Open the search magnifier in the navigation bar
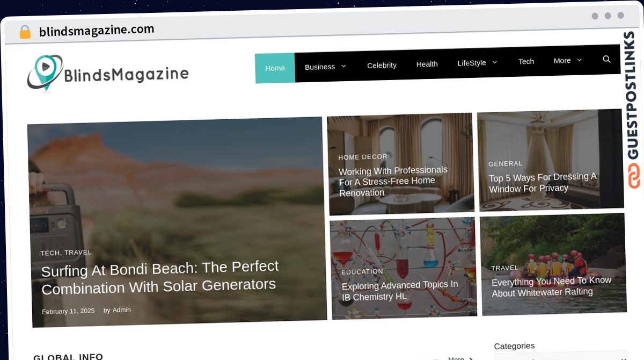 pyautogui.click(x=606, y=59)
